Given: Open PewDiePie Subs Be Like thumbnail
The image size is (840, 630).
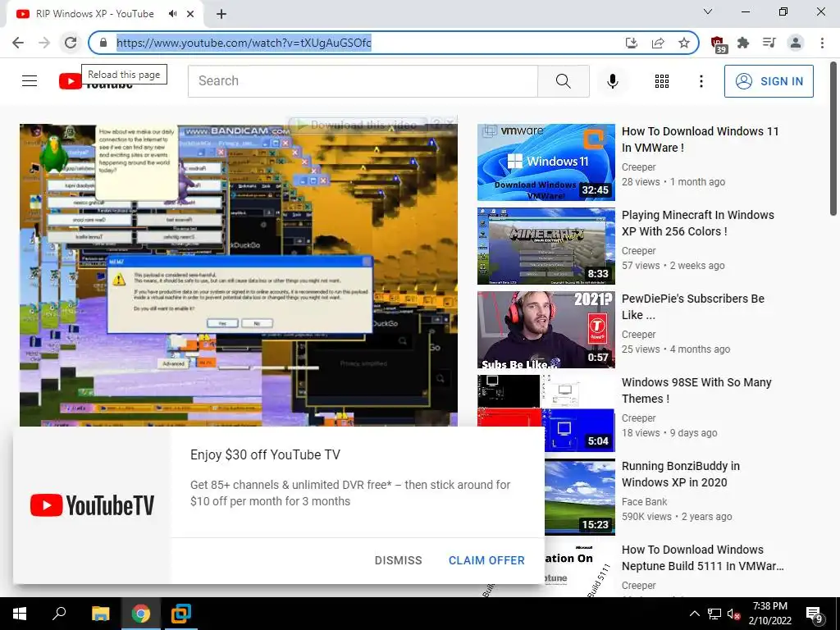Looking at the screenshot, I should point(546,330).
